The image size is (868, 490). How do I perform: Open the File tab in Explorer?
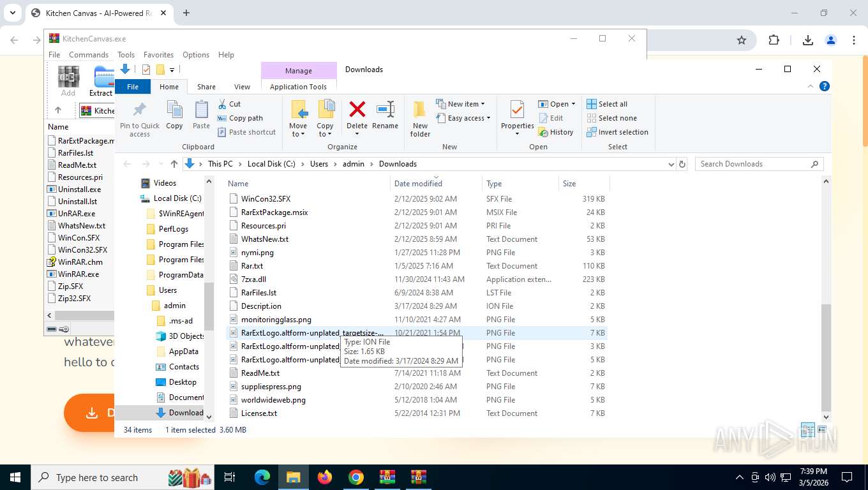pos(133,87)
